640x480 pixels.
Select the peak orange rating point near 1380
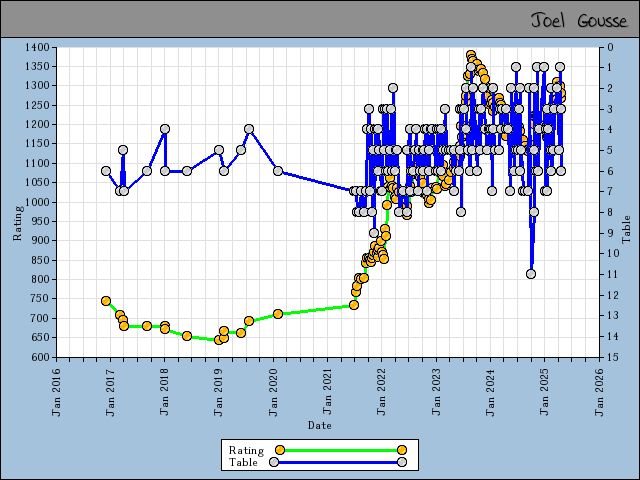click(x=471, y=55)
